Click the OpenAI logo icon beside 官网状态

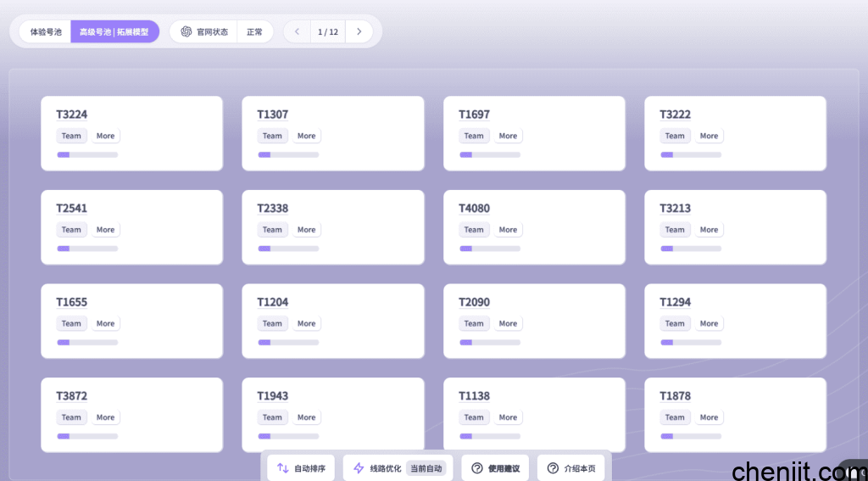186,32
